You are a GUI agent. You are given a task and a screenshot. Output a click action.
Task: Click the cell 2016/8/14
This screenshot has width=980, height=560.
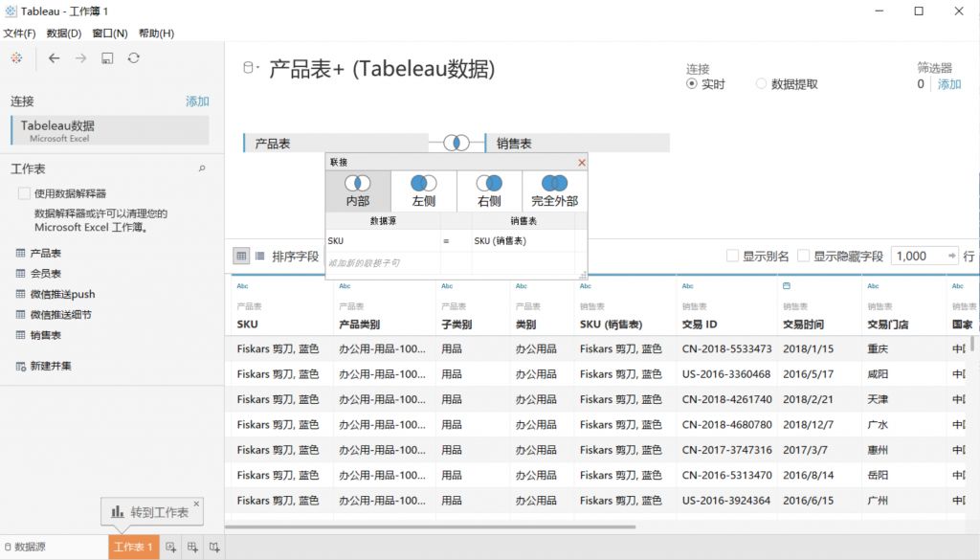coord(808,475)
